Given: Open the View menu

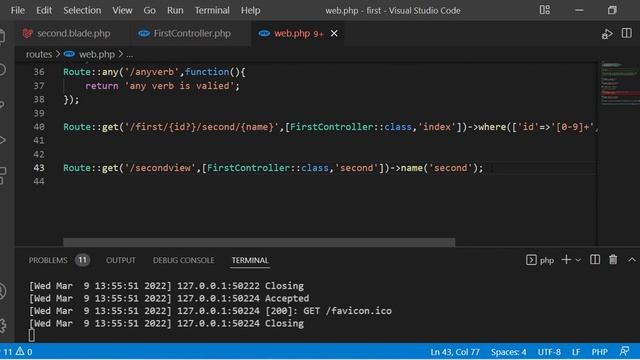Looking at the screenshot, I should [x=122, y=10].
